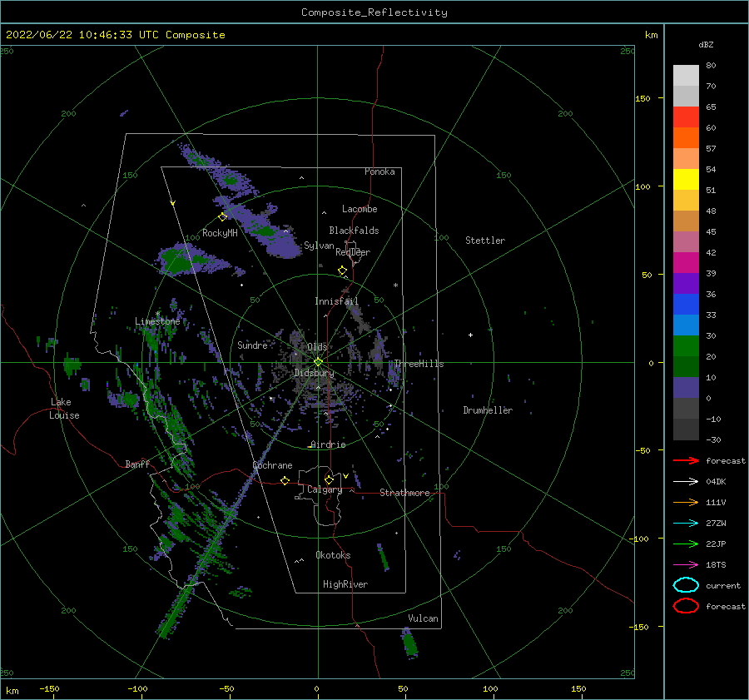The image size is (749, 700).
Task: Click the Ponoka city label
Action: tap(379, 171)
